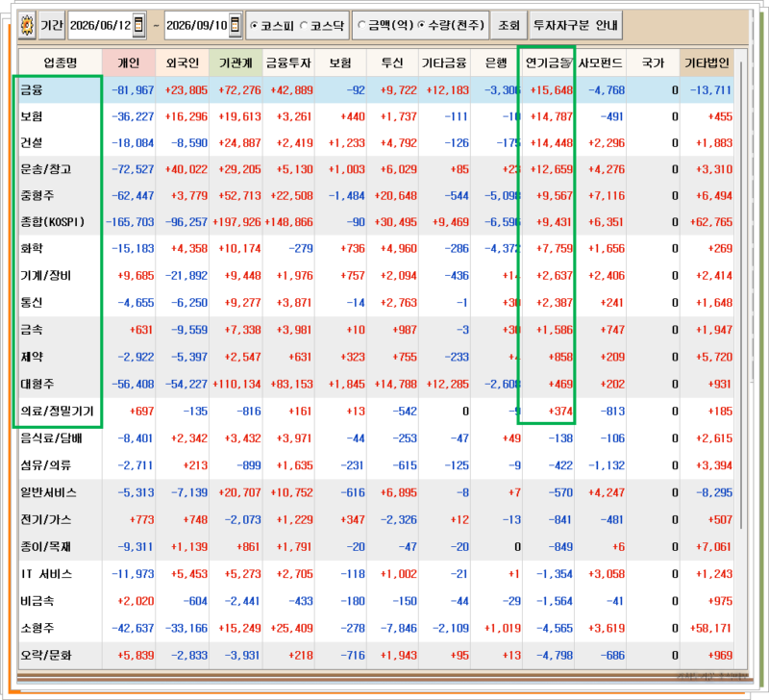Select the 코스피 radio button

tap(254, 26)
